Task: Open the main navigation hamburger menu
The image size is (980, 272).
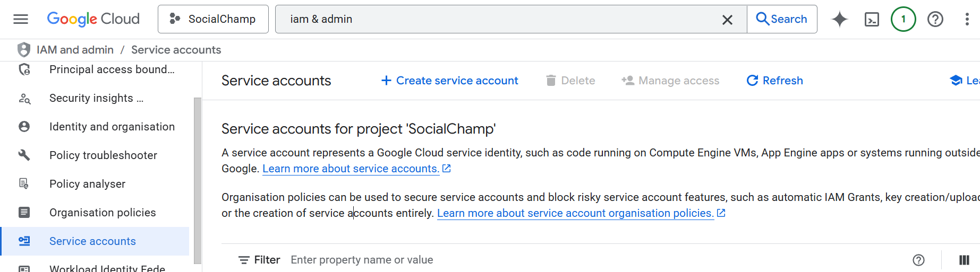Action: pos(21,19)
